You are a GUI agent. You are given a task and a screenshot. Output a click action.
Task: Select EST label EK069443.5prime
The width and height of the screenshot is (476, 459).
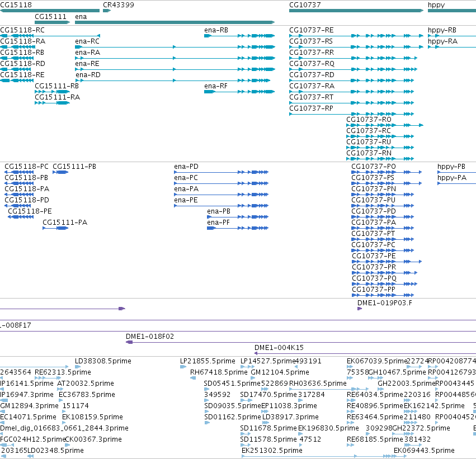424,451
